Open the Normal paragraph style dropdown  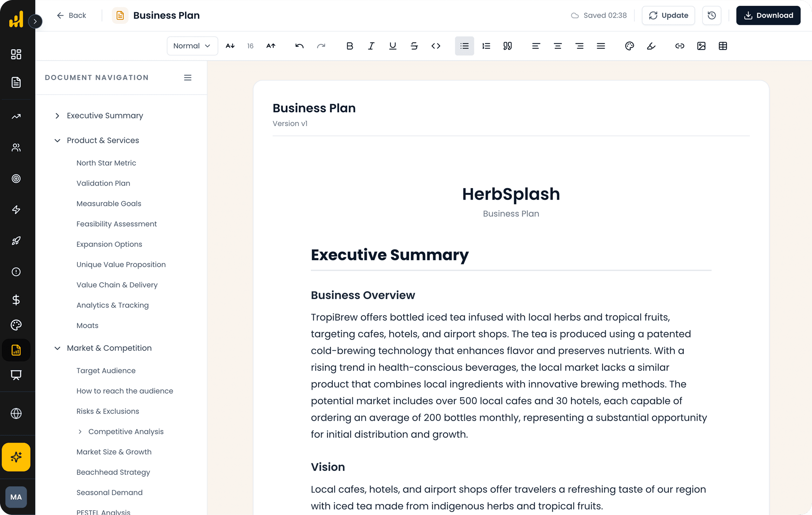[192, 46]
